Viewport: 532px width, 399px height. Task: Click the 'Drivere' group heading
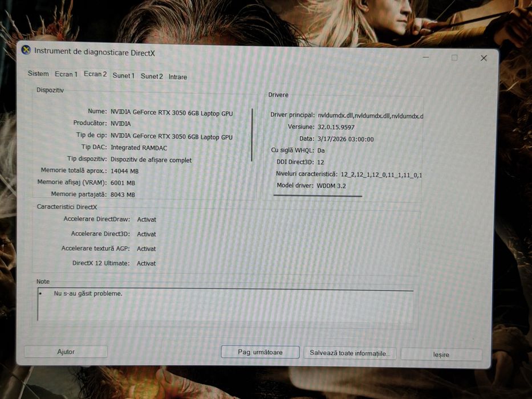pyautogui.click(x=278, y=95)
